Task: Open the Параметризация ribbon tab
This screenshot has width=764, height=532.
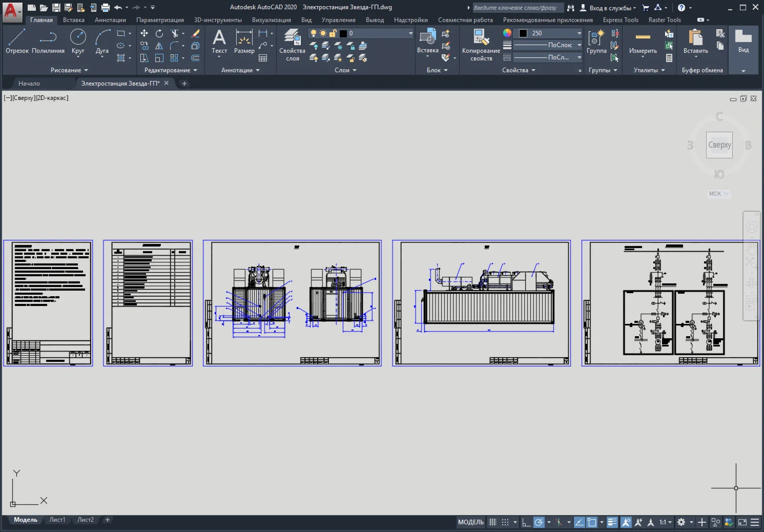Action: click(x=160, y=20)
